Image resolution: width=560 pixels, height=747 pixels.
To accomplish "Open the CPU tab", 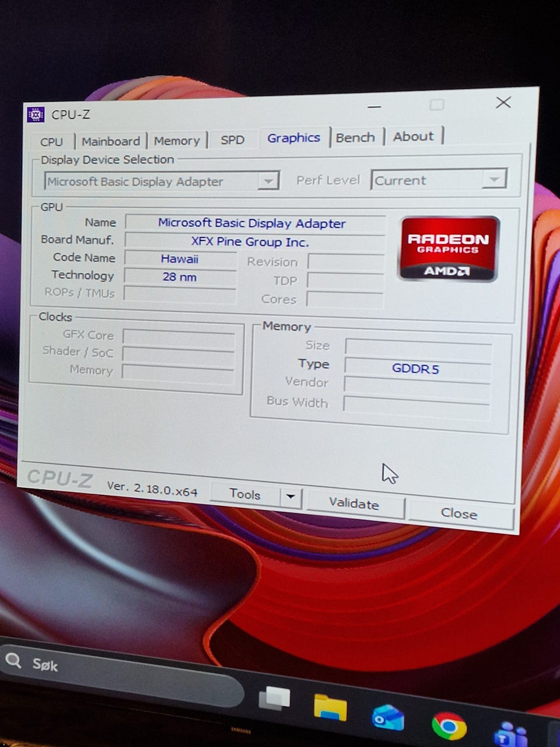I will pyautogui.click(x=52, y=141).
